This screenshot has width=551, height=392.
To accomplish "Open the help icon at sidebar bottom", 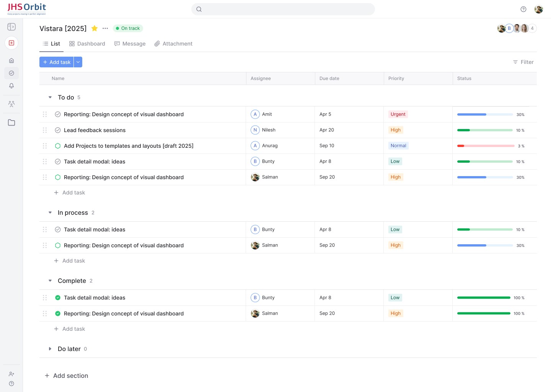I will [x=11, y=384].
